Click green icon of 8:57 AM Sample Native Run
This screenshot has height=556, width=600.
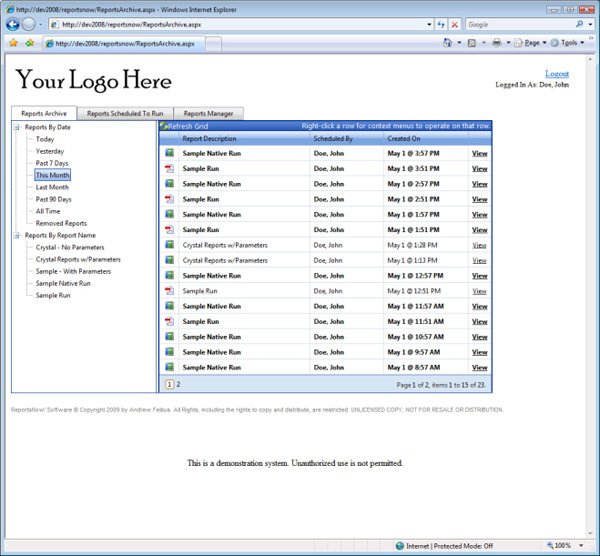pos(169,367)
